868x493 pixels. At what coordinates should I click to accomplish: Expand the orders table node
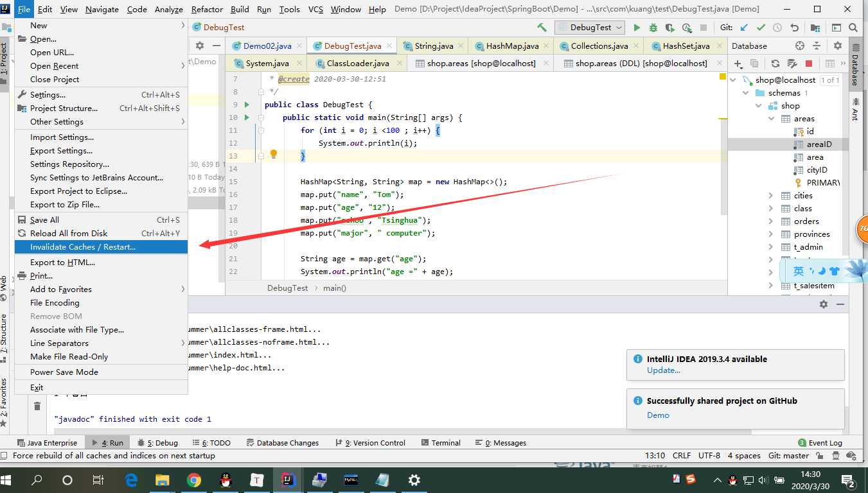pos(771,221)
